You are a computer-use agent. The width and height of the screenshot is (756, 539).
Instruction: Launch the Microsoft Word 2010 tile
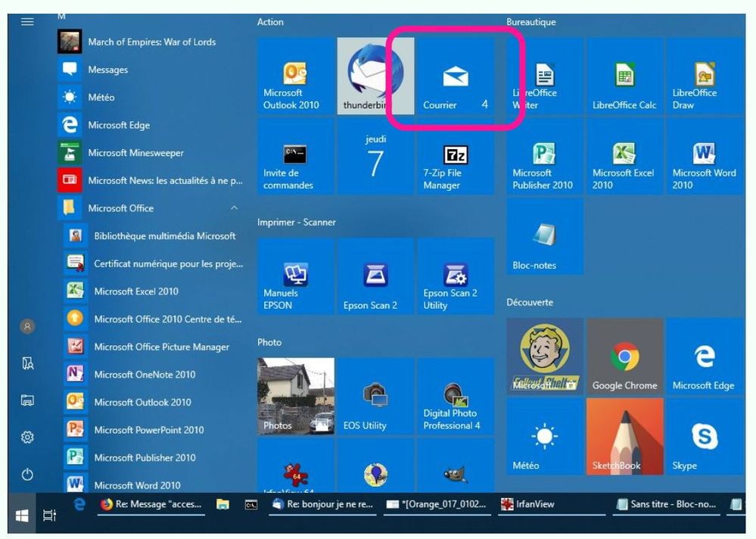[705, 157]
